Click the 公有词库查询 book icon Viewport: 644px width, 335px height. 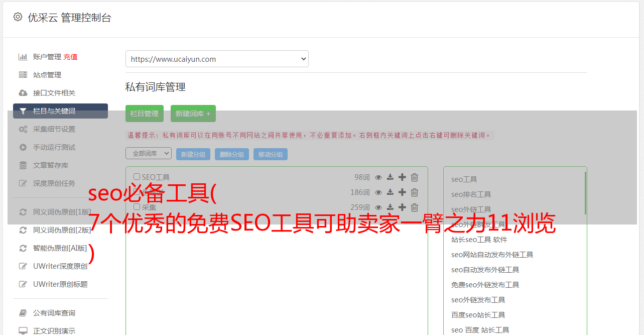click(23, 313)
